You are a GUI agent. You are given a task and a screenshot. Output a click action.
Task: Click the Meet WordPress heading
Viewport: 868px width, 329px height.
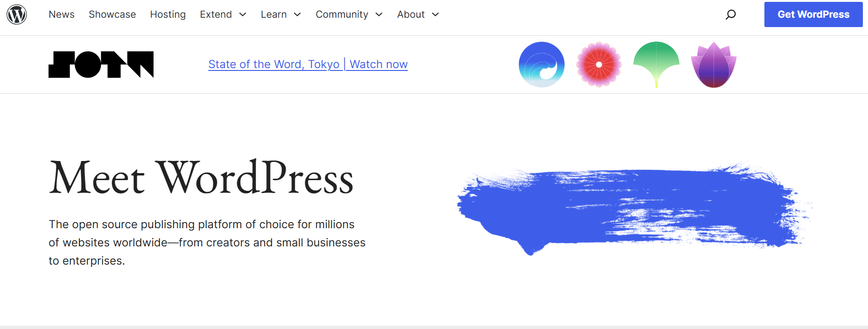201,177
